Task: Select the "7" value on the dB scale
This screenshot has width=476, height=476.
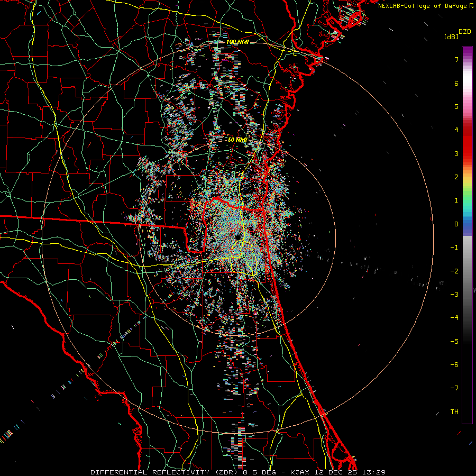Action: [x=456, y=59]
